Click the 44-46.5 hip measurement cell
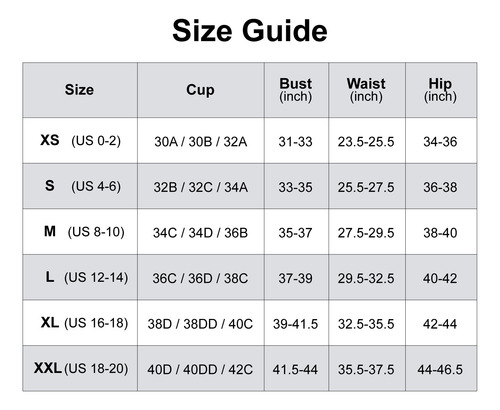 [441, 369]
